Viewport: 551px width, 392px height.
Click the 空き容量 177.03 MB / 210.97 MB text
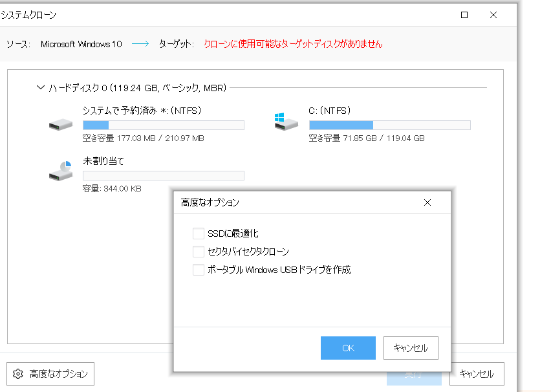pos(144,138)
